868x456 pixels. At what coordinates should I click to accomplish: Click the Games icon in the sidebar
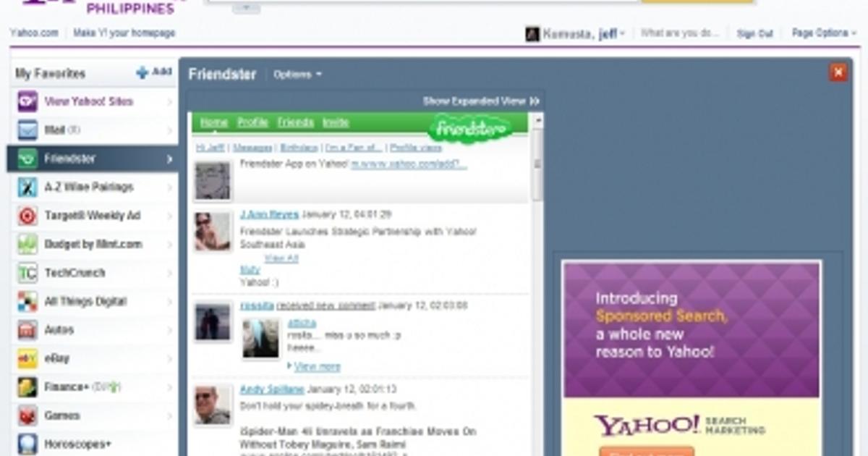(x=27, y=415)
